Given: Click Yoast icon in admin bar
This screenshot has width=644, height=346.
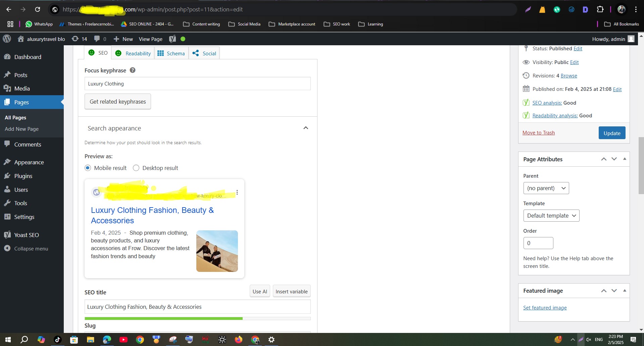Looking at the screenshot, I should click(x=172, y=39).
